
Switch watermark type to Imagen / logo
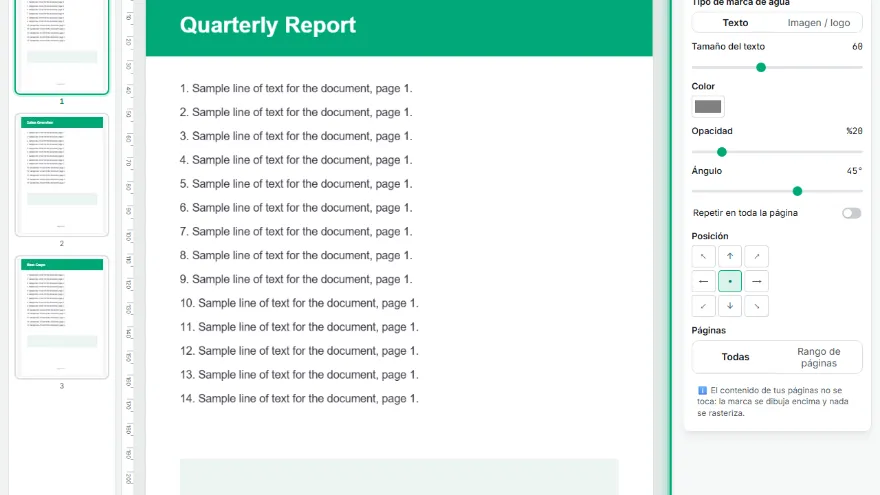pyautogui.click(x=818, y=23)
